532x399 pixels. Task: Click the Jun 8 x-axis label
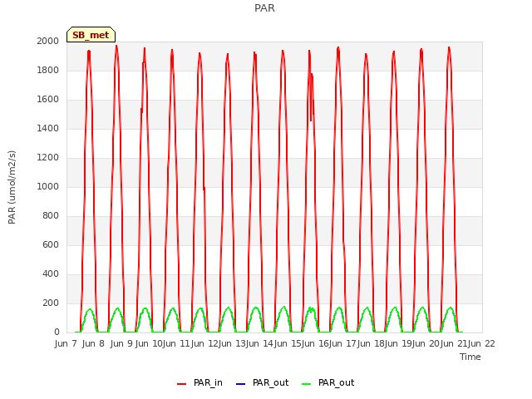tap(93, 343)
